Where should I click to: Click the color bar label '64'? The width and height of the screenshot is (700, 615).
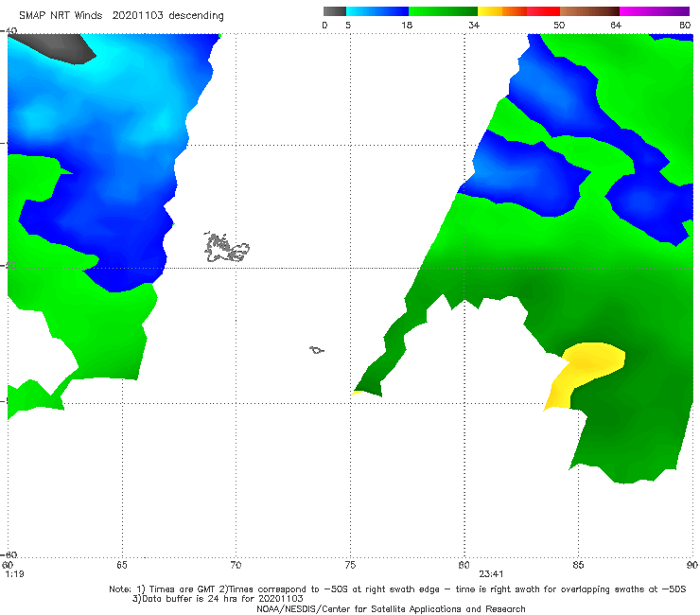616,26
